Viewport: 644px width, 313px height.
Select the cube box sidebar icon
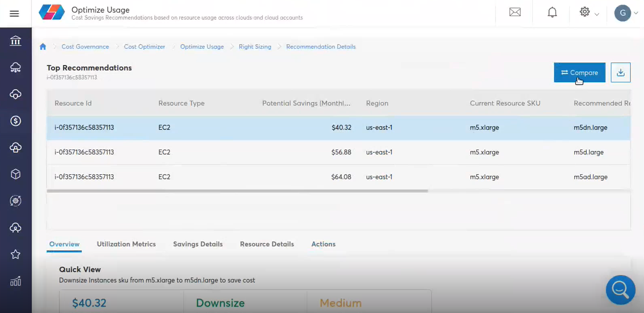(15, 174)
